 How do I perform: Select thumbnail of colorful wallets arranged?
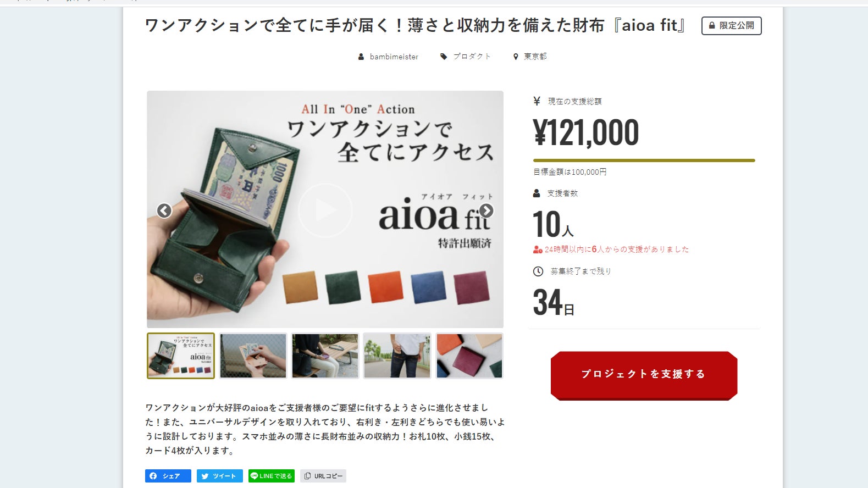(x=469, y=356)
